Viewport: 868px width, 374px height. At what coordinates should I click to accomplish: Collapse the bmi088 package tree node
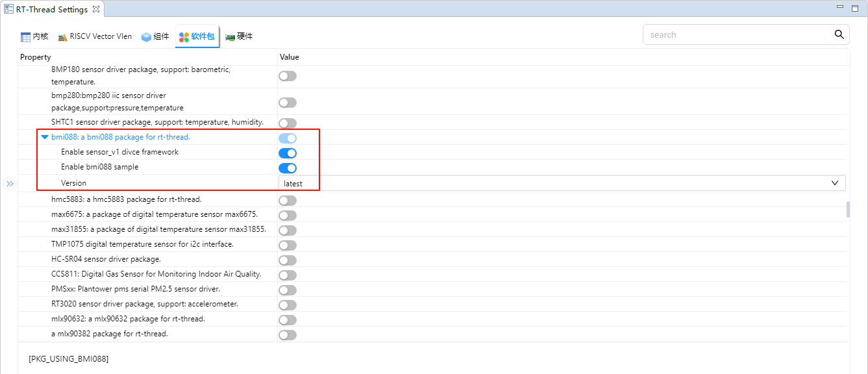(x=45, y=137)
